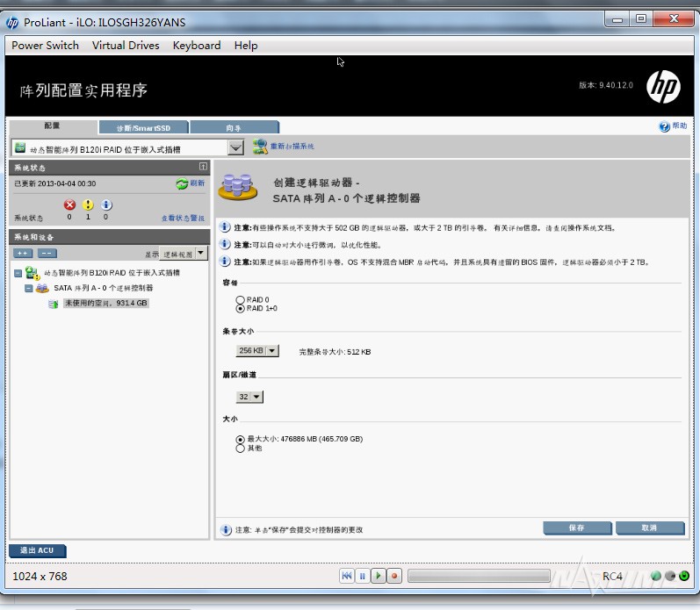Click the create logical drive disks icon
Screen dimensions: 700x610
click(237, 187)
